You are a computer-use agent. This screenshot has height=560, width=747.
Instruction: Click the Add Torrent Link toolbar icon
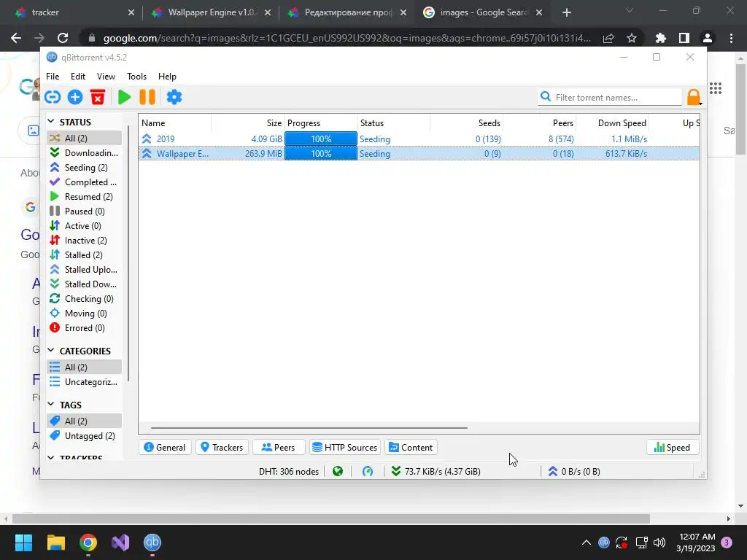pos(53,97)
